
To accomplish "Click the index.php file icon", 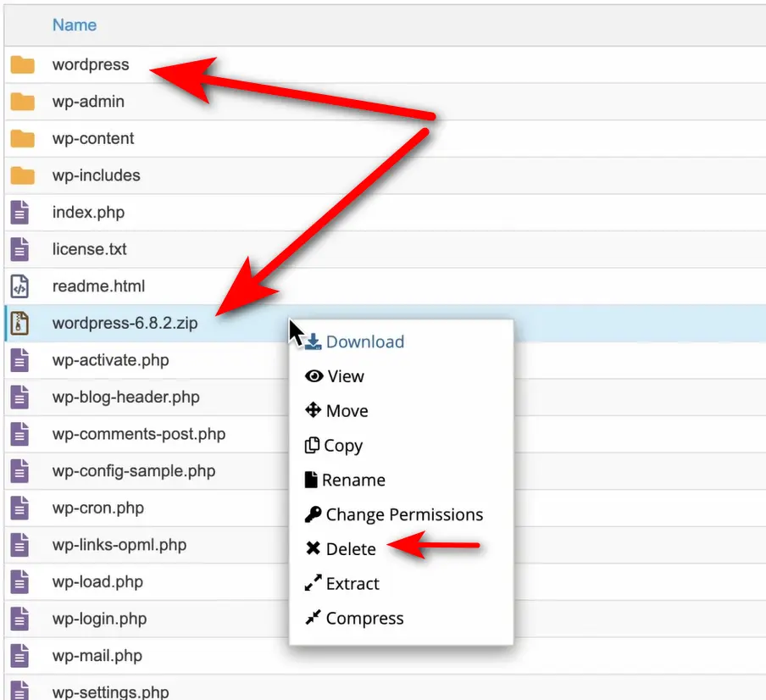I will [x=19, y=213].
